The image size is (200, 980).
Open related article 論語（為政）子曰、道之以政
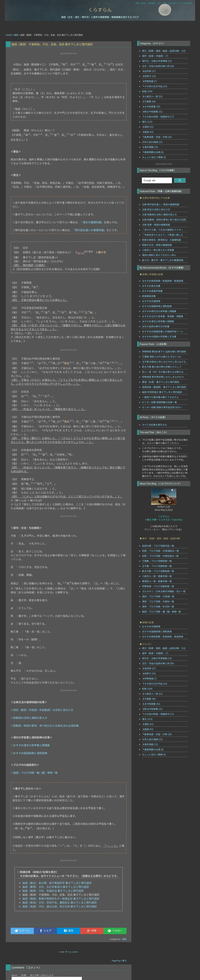click(x=59, y=906)
